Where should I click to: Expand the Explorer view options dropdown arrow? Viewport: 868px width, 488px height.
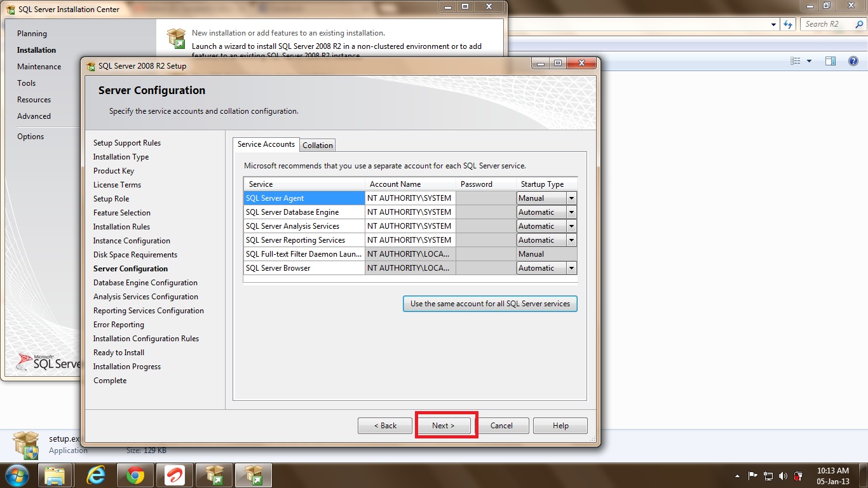[x=809, y=61]
